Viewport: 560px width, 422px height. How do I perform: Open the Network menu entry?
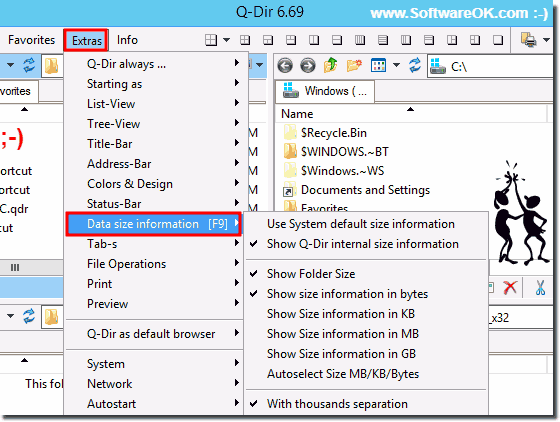155,384
